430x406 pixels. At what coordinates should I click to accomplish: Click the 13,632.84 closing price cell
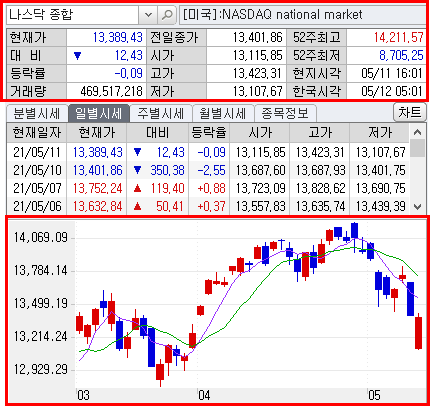point(97,206)
